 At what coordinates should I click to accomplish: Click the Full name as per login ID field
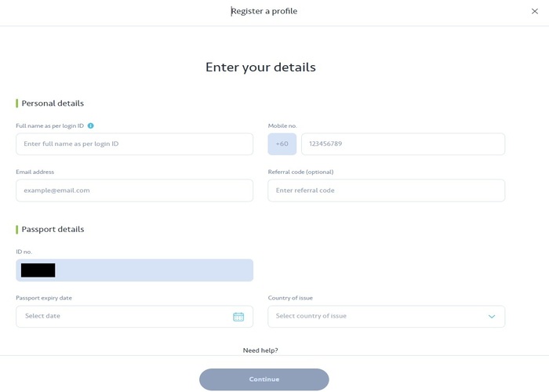coord(134,144)
